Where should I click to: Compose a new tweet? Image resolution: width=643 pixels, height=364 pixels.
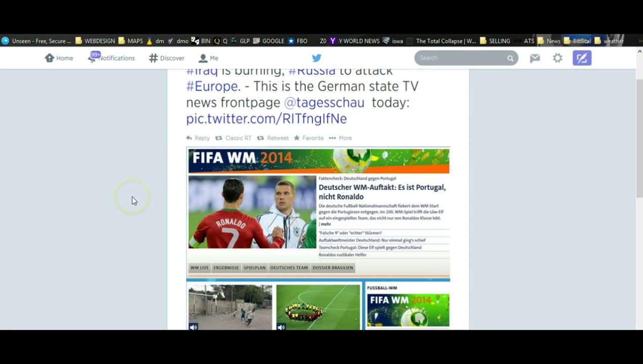point(582,58)
